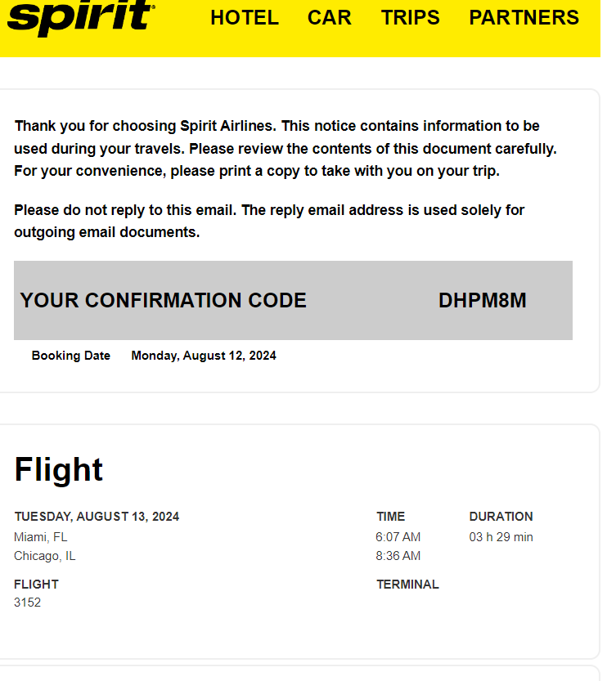This screenshot has width=616, height=681.
Task: Open PARTNERS in the header
Action: tap(524, 18)
